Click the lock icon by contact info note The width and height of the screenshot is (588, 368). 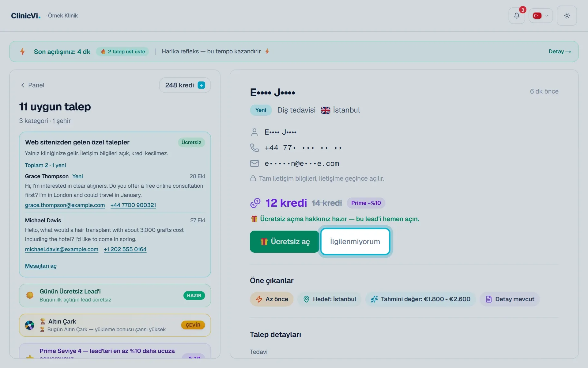pyautogui.click(x=253, y=178)
